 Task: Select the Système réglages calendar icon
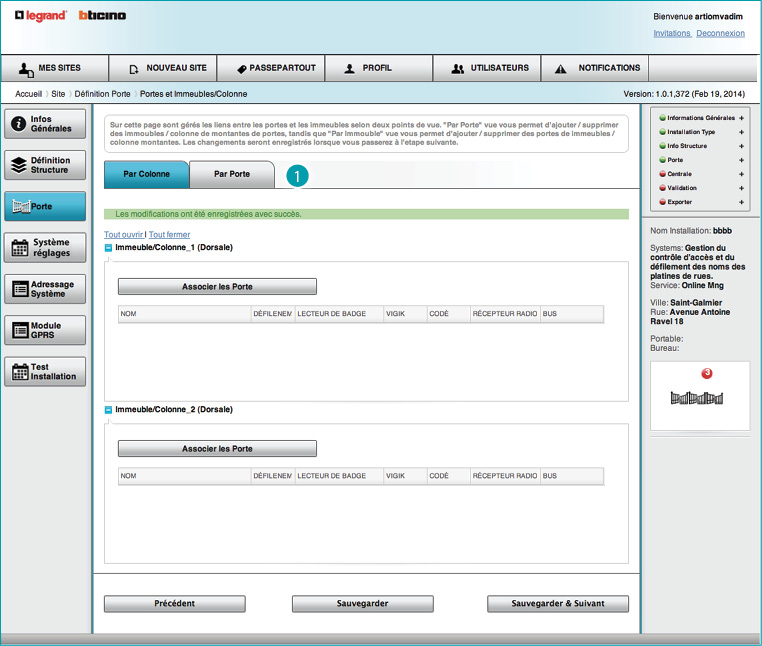pos(18,248)
